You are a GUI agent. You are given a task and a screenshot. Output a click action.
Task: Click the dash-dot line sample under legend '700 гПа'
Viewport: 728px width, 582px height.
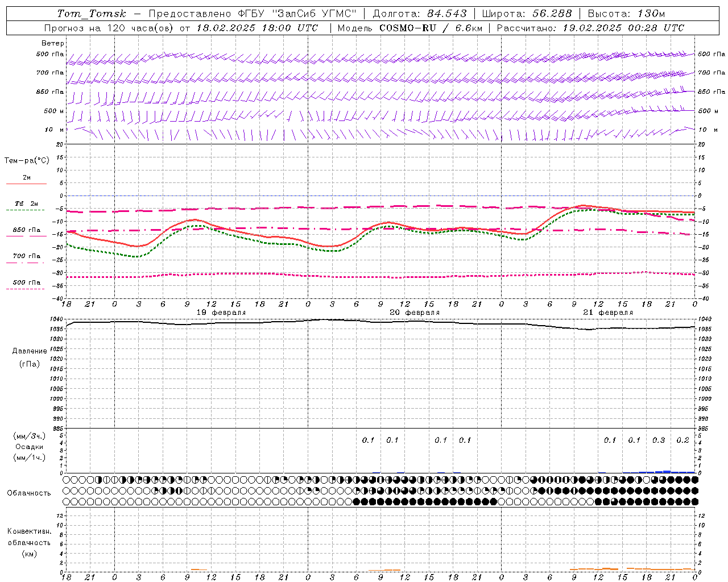26,262
